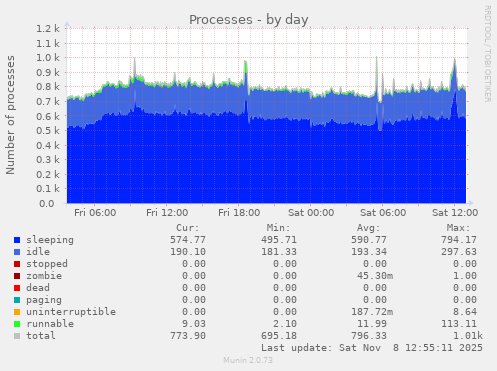This screenshot has height=371, width=497.
Task: Click runnable current value 9.03
Action: tap(194, 324)
